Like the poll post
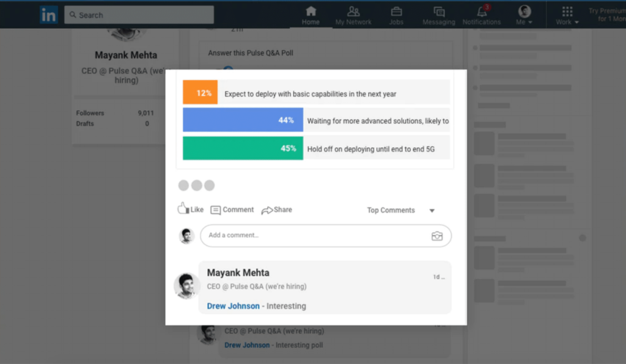This screenshot has height=364, width=626. 190,209
